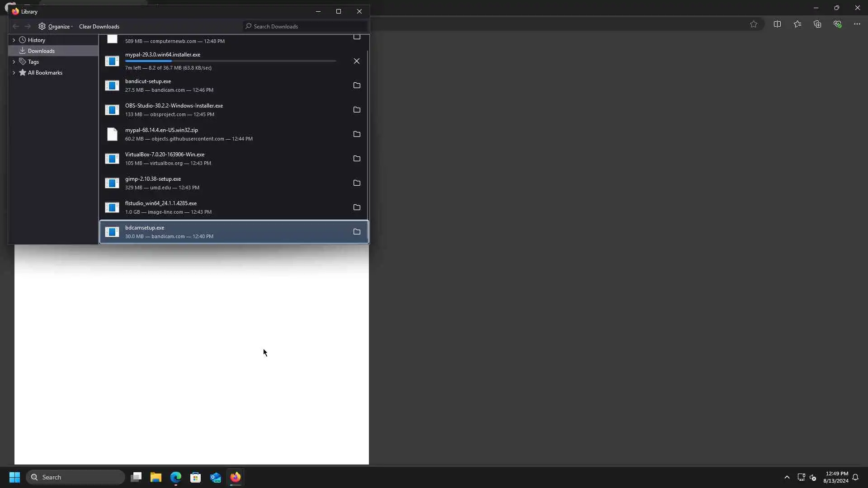The height and width of the screenshot is (488, 868).
Task: Expand the Tags tree node
Action: (x=14, y=62)
